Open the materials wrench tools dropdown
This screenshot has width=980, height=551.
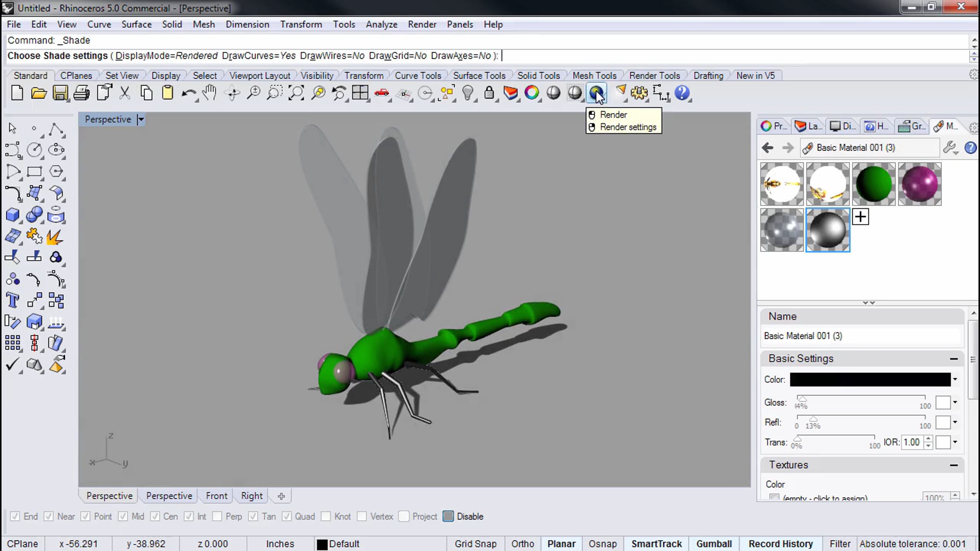coord(951,148)
